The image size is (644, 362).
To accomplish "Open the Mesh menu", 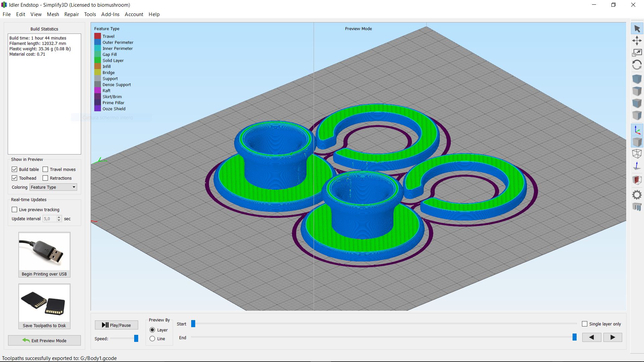I will (x=53, y=14).
